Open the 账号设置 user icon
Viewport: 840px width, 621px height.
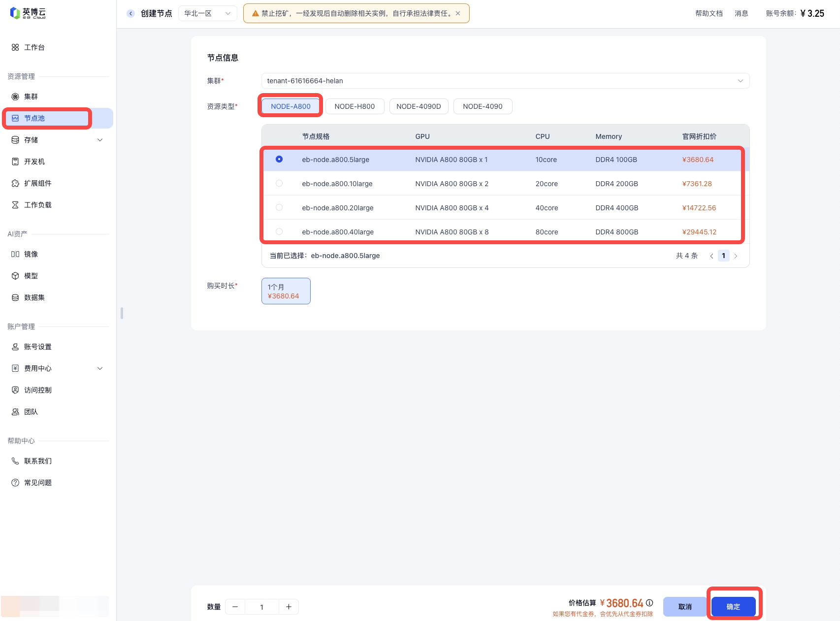pos(15,347)
